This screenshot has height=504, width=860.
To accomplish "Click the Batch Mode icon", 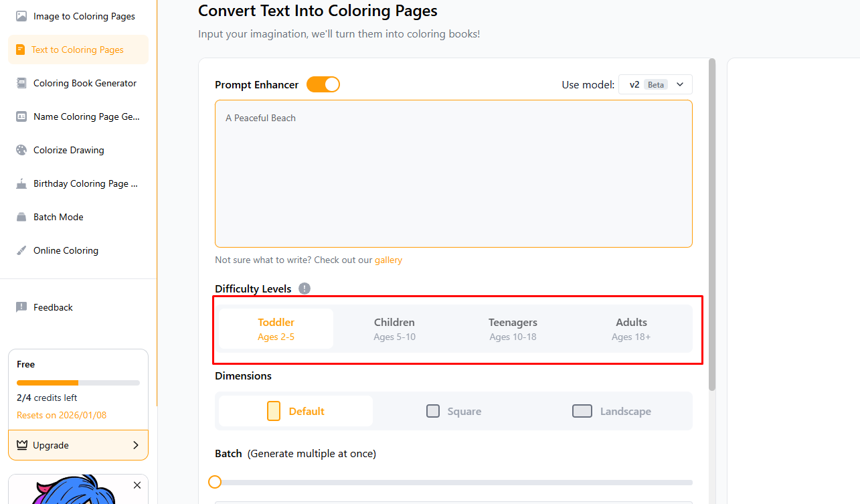I will coord(21,217).
